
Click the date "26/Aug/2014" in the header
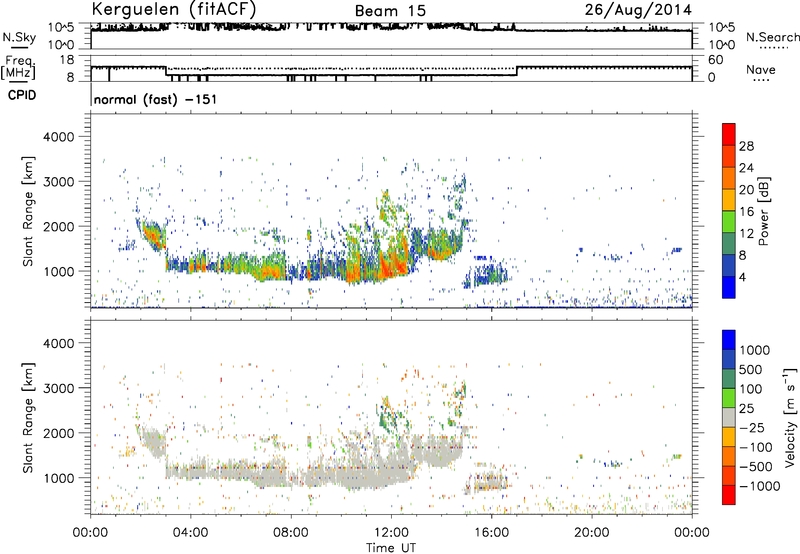pyautogui.click(x=638, y=9)
